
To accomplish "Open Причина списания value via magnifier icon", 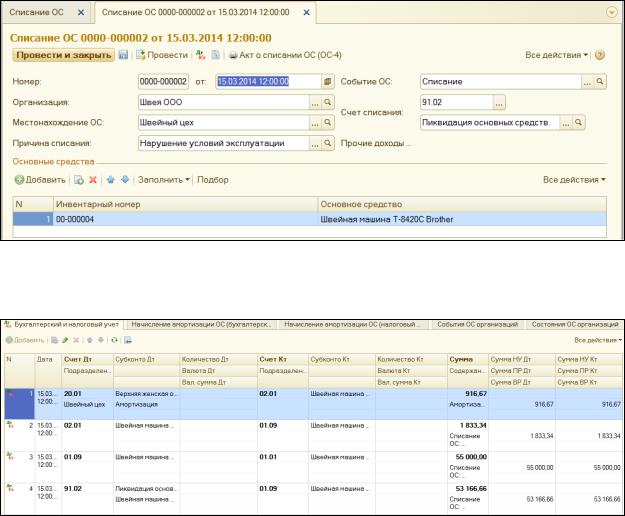I will (x=327, y=143).
